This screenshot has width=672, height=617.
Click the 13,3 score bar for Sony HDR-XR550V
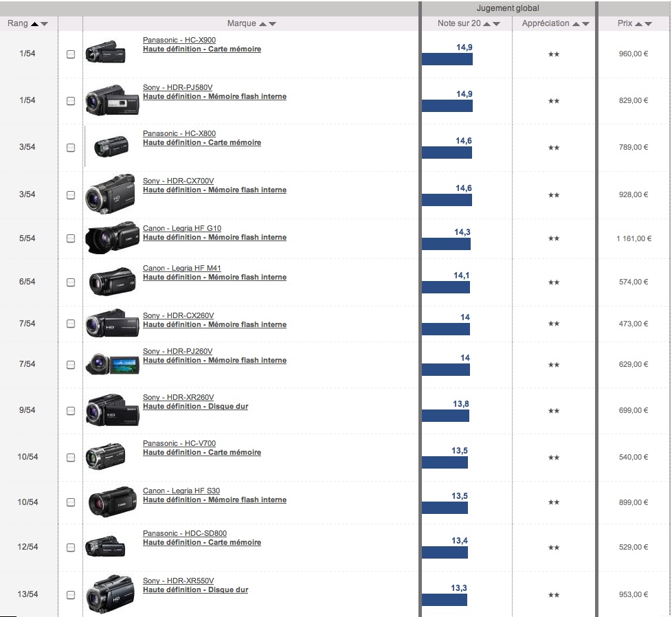445,600
